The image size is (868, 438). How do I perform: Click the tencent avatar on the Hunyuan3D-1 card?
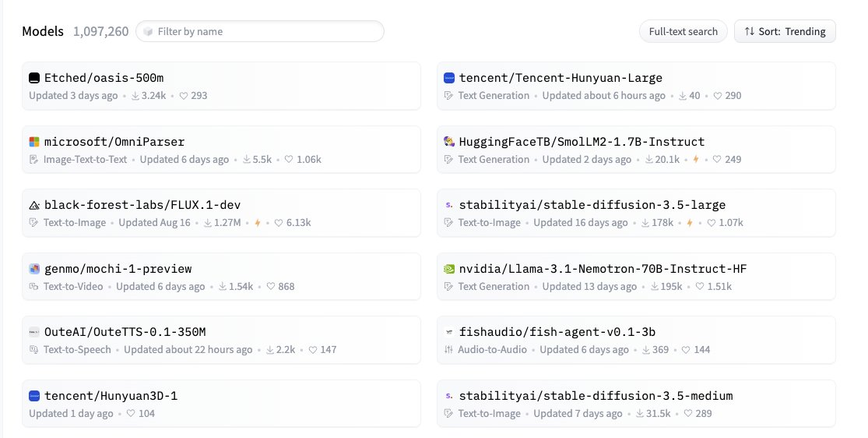coord(34,396)
